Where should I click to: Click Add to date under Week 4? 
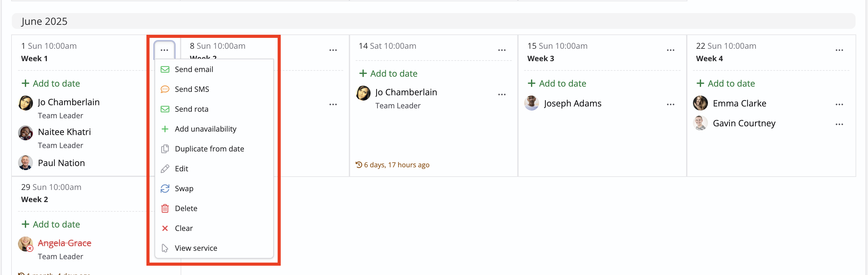pos(726,83)
